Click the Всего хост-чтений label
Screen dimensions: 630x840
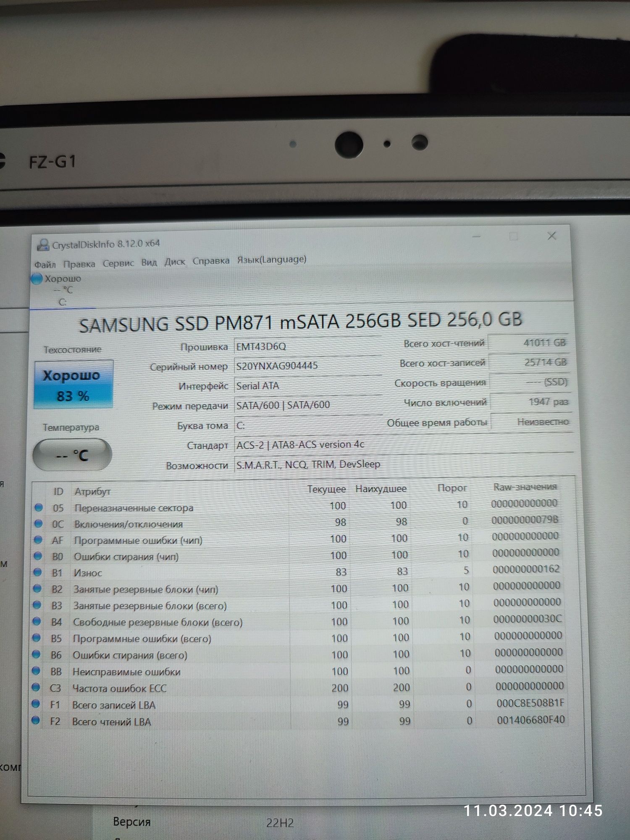point(444,344)
